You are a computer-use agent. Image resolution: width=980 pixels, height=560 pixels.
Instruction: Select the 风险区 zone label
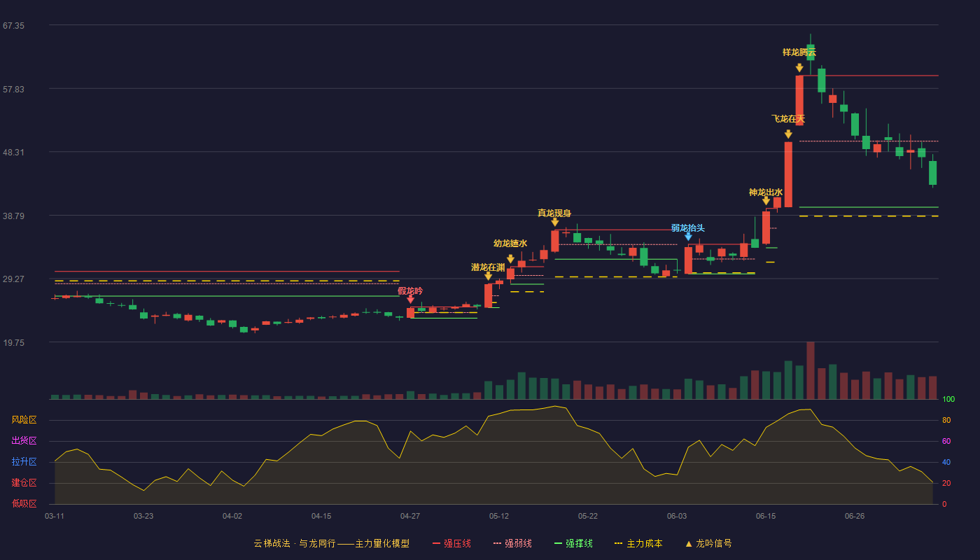click(x=24, y=420)
